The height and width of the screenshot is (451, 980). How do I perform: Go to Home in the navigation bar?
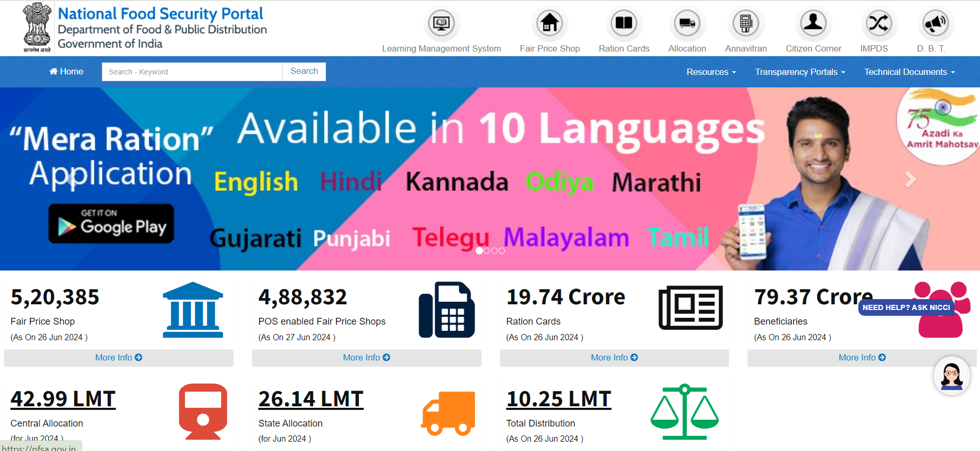(66, 71)
